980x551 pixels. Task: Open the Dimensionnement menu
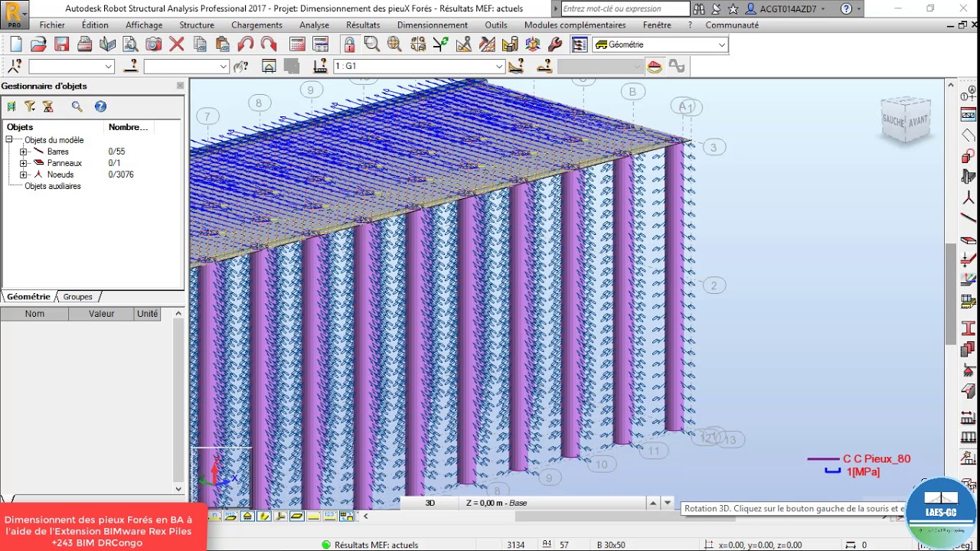pyautogui.click(x=432, y=24)
